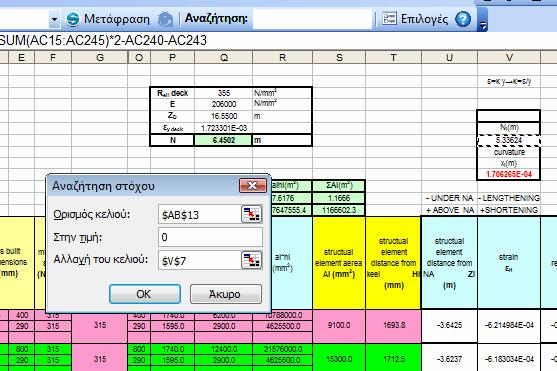557x371 pixels.
Task: Select column header P
Action: pyautogui.click(x=173, y=57)
